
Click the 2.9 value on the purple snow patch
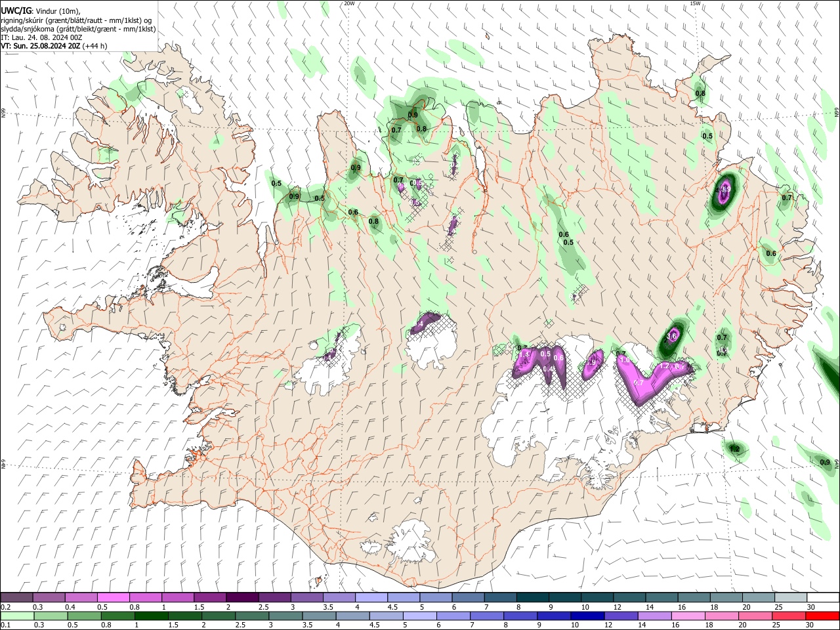click(x=591, y=362)
